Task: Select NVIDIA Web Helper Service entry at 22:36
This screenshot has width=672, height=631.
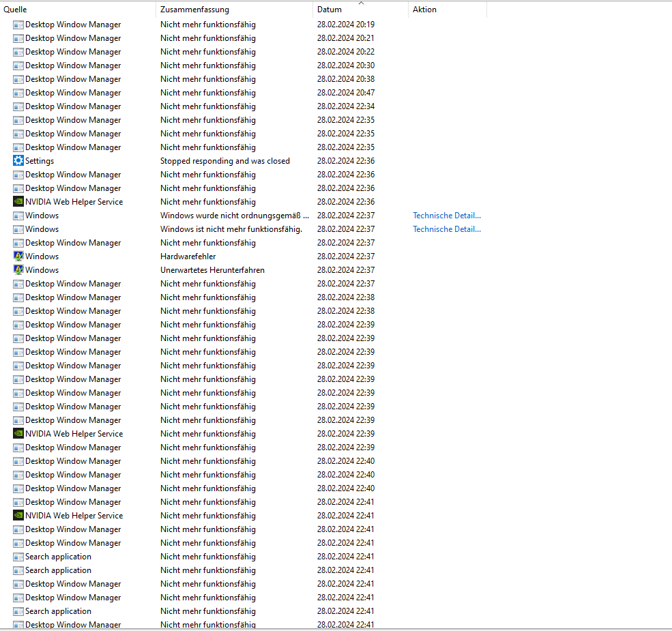Action: [x=74, y=201]
